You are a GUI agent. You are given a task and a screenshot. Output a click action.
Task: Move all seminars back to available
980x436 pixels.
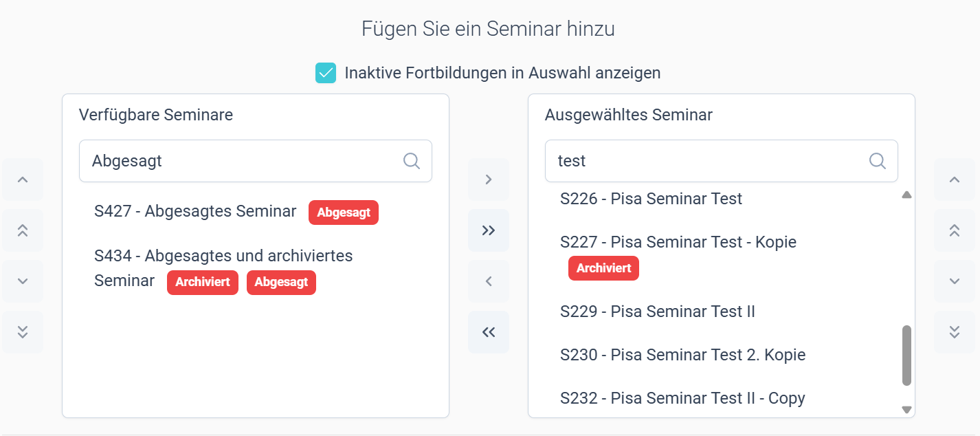pos(489,332)
